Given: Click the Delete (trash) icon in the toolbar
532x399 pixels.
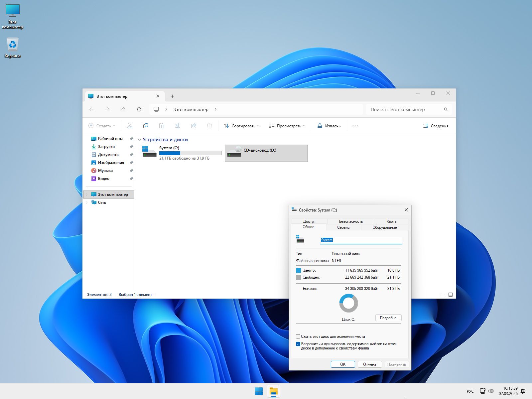Looking at the screenshot, I should (x=209, y=126).
